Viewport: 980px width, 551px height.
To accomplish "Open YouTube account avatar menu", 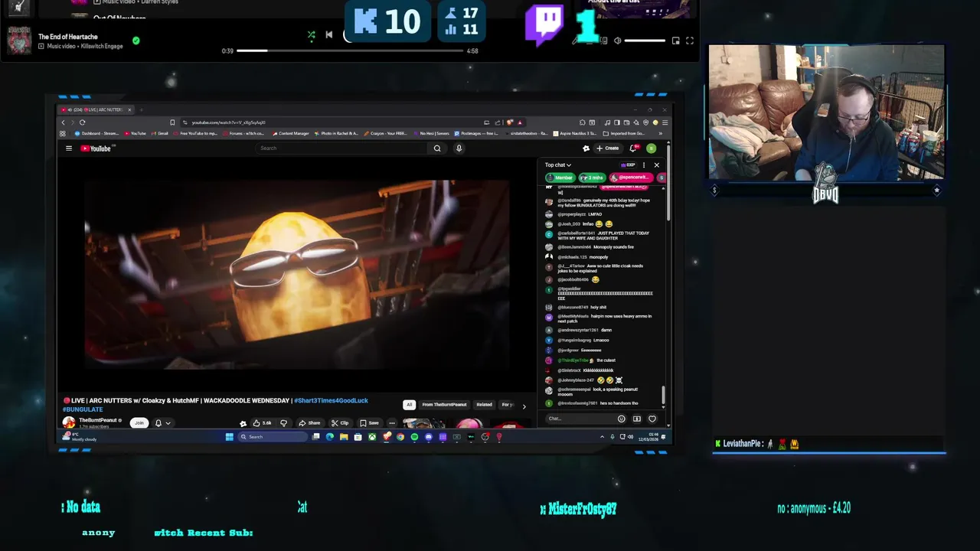I will 651,148.
